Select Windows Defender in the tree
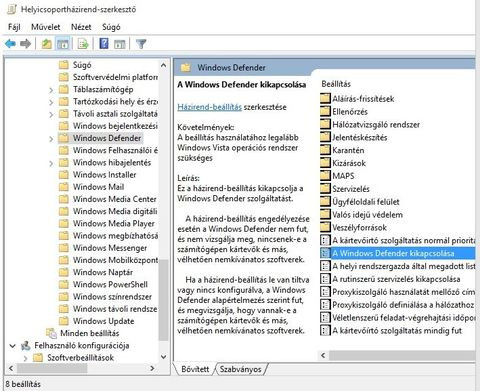Viewport: 480px width, 391px height. 100,138
